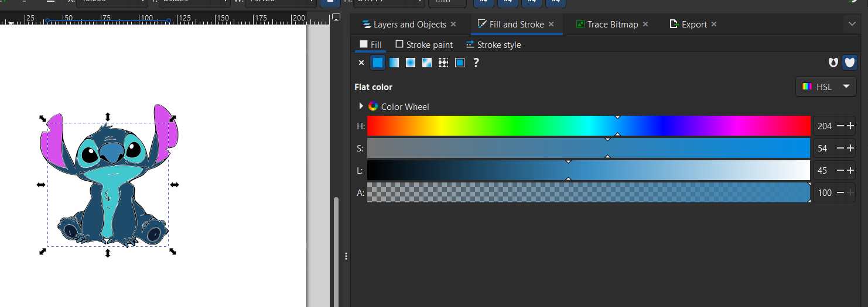868x307 pixels.
Task: Click bottom-left scale handle of selection
Action: coord(43,251)
